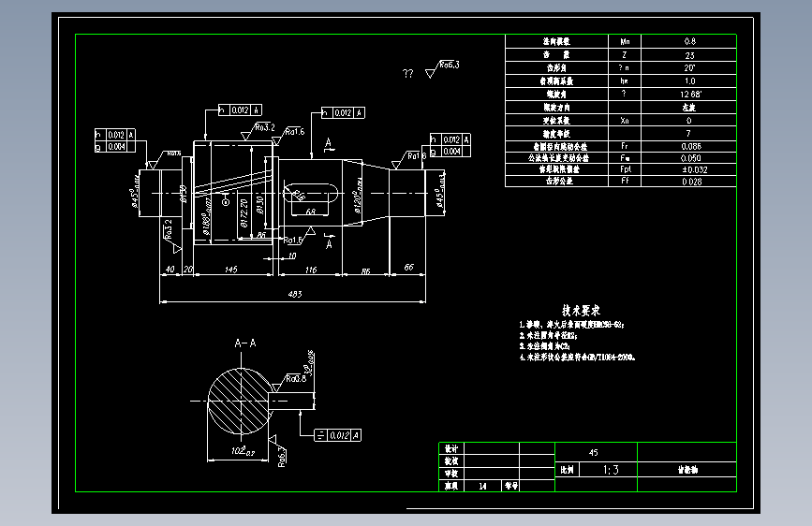Select the 66 dimension at shaft's right end
This screenshot has width=812, height=526.
(409, 267)
